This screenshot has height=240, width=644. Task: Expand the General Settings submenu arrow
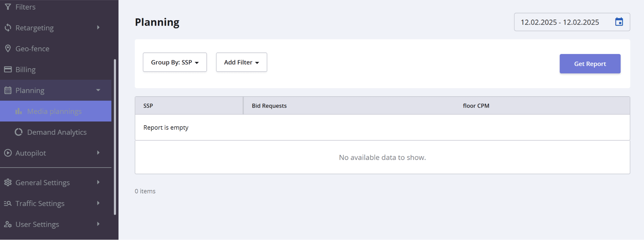coord(98,182)
